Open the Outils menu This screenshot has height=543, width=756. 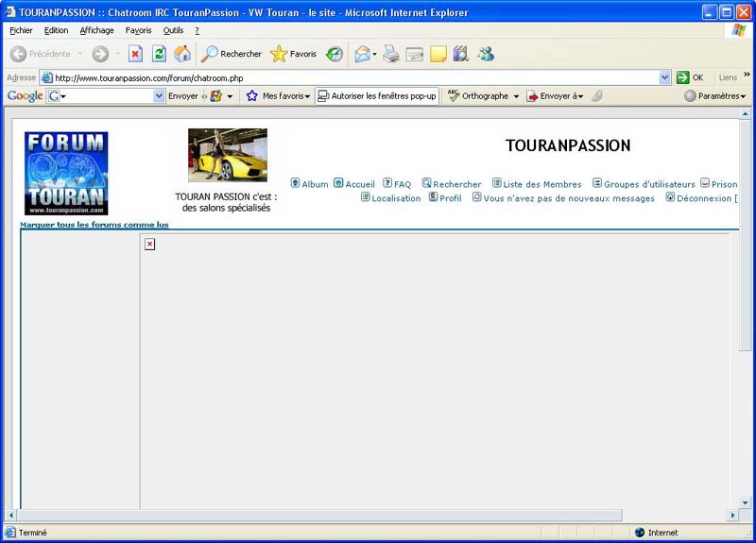(173, 30)
